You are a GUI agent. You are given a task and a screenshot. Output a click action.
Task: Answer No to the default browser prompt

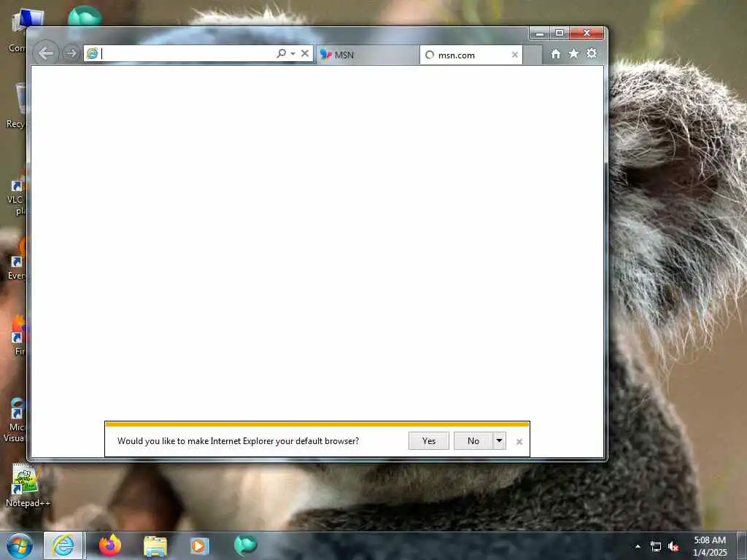click(473, 441)
